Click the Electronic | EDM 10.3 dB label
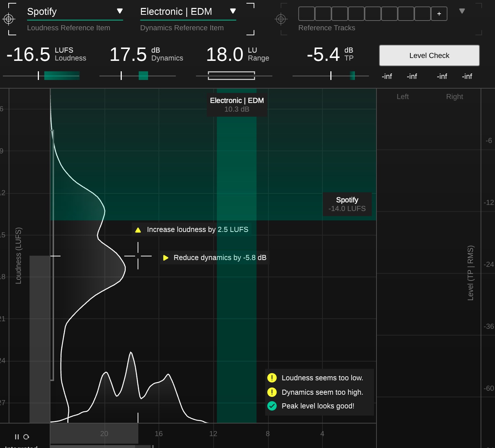The width and height of the screenshot is (495, 448). click(x=237, y=105)
